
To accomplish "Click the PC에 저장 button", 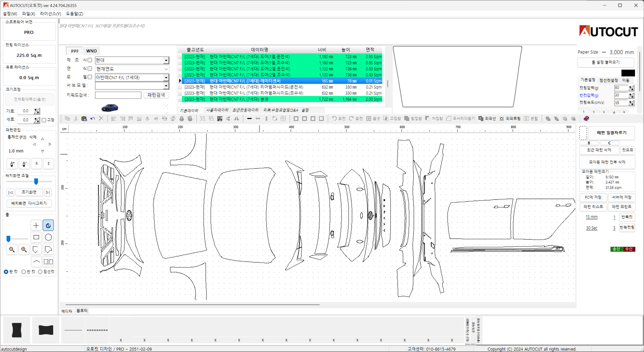I will 593,197.
